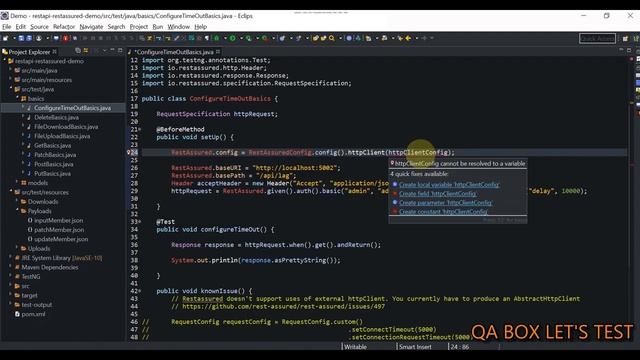Open the Run menu

[x=158, y=27]
